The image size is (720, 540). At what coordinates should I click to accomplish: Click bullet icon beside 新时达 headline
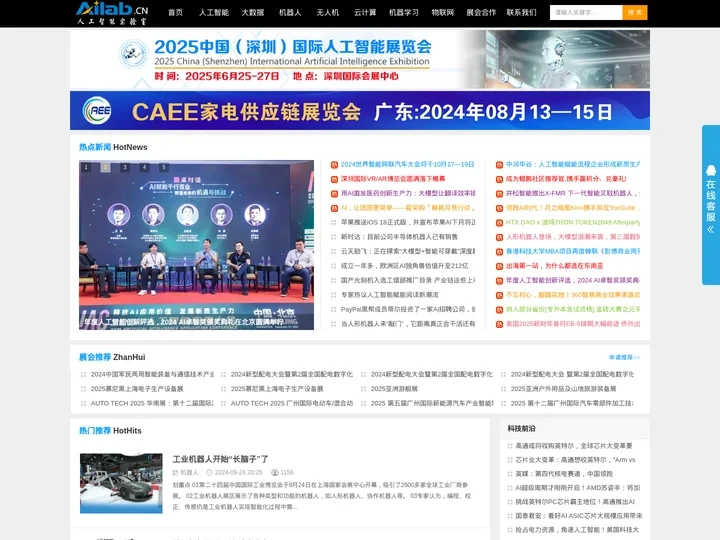(334, 237)
